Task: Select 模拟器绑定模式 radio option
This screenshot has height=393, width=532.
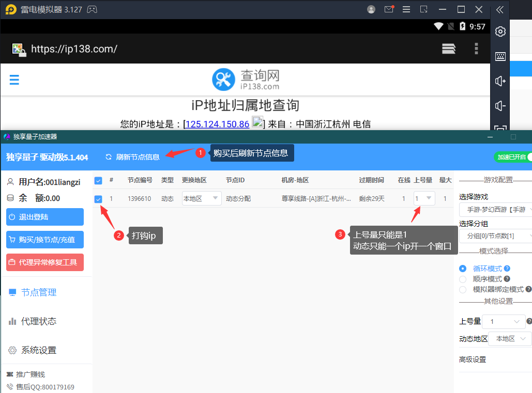Action: (x=463, y=290)
